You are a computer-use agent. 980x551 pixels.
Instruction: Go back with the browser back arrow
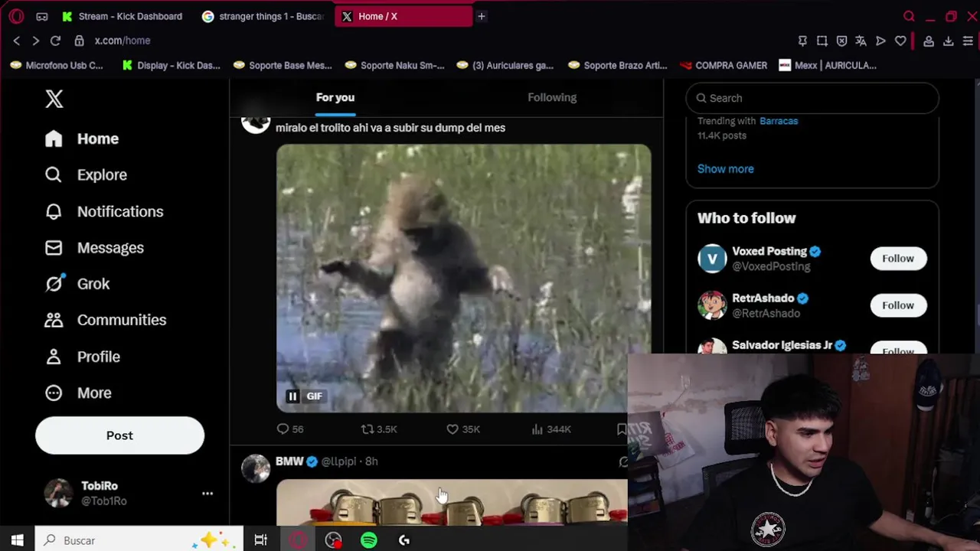(17, 41)
